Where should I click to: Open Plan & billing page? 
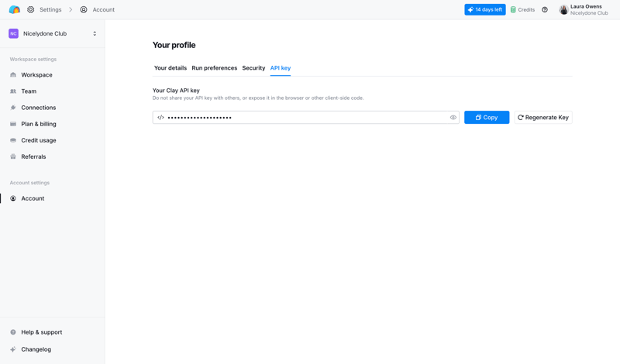38,124
